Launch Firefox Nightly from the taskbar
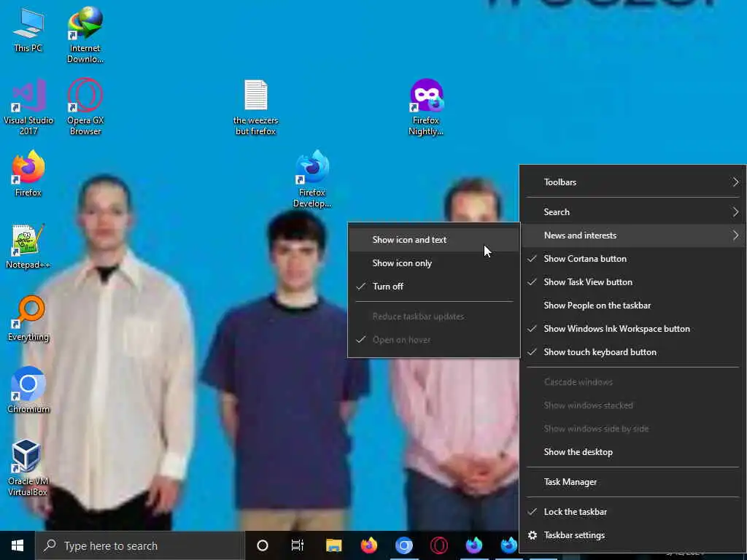This screenshot has height=560, width=747. [x=474, y=545]
